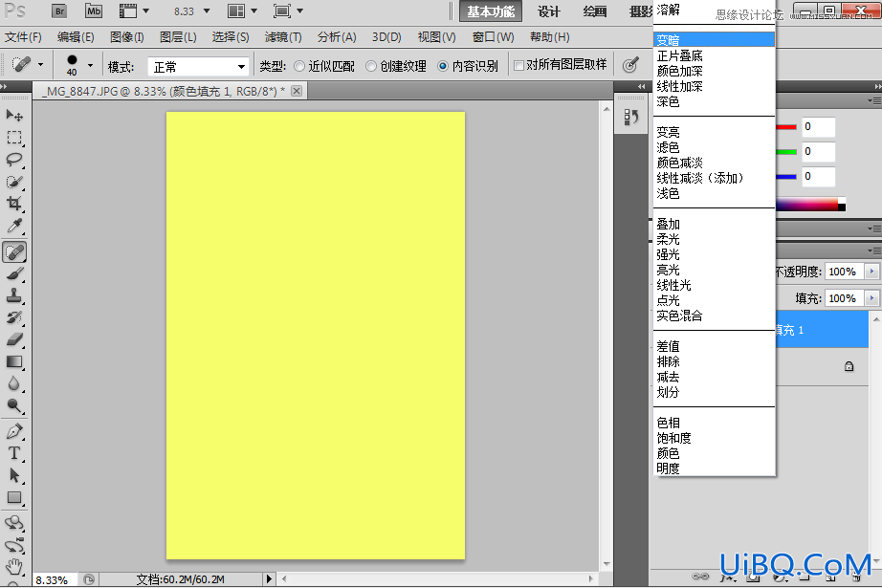Viewport: 882px width, 588px height.
Task: Launch Mini Bridge from Mb icon
Action: pos(94,11)
